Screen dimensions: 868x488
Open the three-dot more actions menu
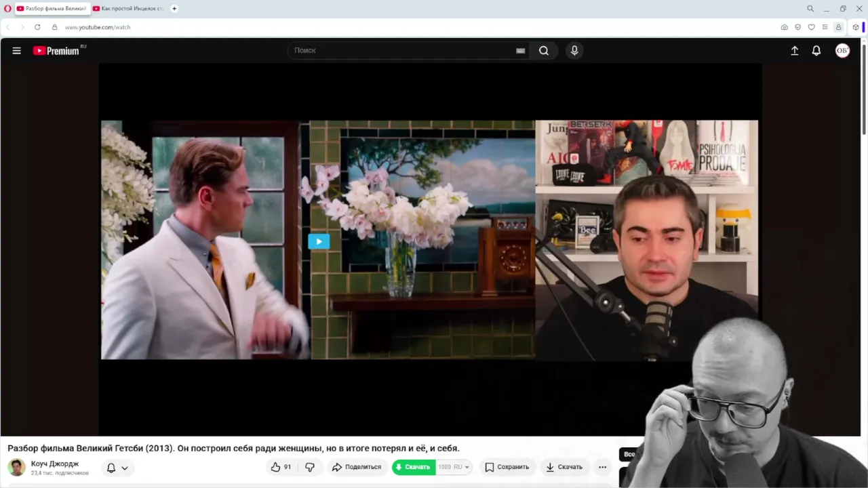coord(602,467)
